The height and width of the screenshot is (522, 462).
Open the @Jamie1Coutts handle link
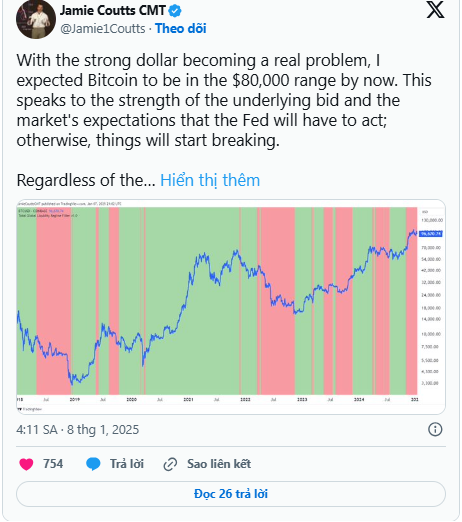103,29
